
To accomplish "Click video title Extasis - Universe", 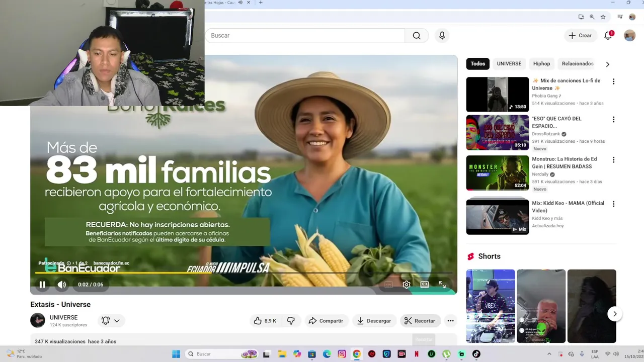I will (60, 305).
